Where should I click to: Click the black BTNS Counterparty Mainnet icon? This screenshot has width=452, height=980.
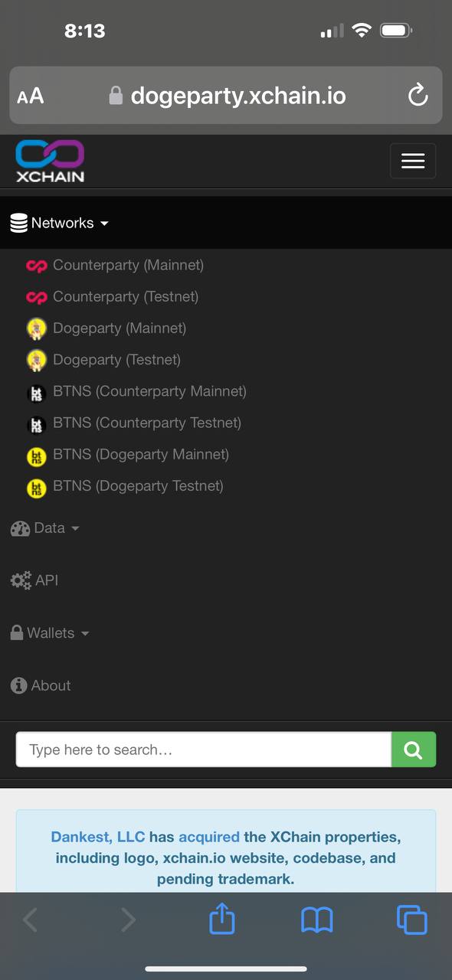(37, 394)
